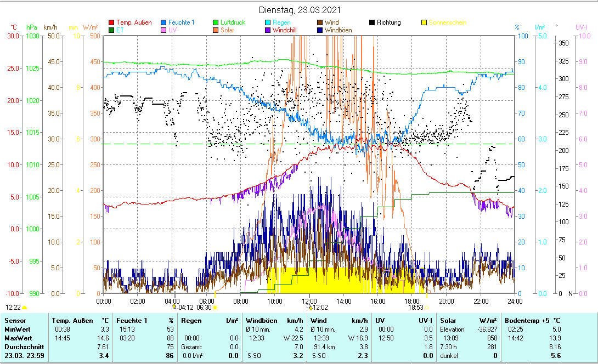Click the orange Solar legend square

pos(216,30)
